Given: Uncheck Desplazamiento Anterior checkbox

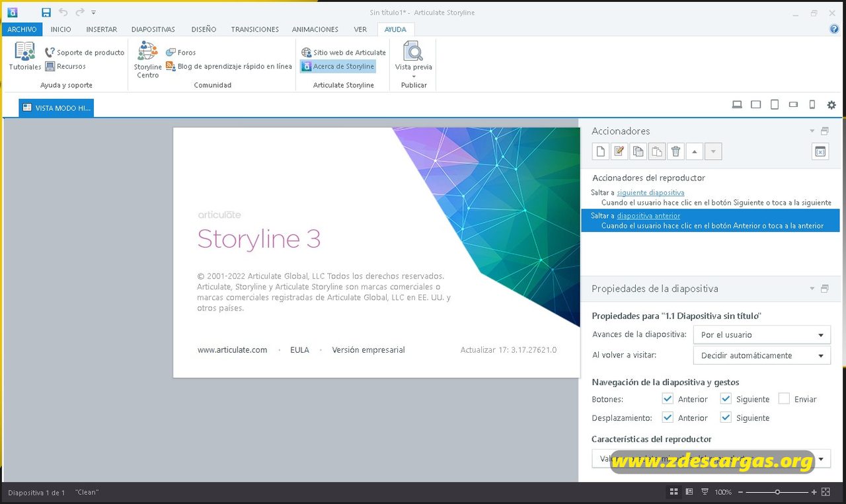Looking at the screenshot, I should pos(668,417).
